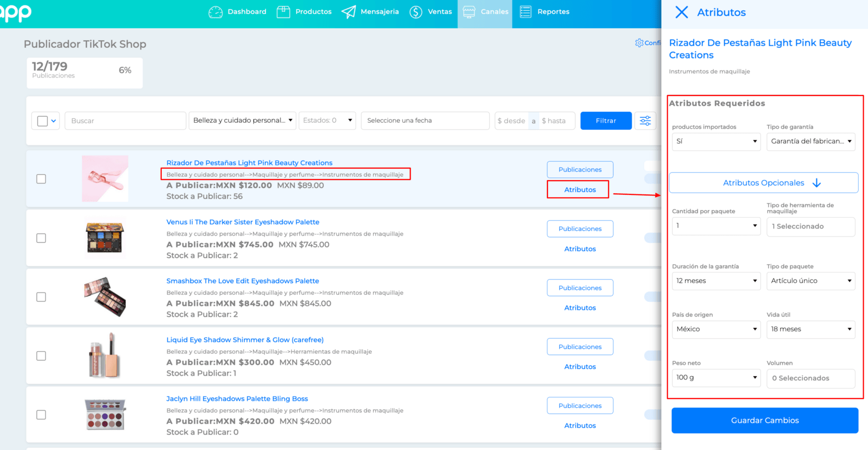Click the Canales store icon
The height and width of the screenshot is (450, 868).
(x=469, y=12)
